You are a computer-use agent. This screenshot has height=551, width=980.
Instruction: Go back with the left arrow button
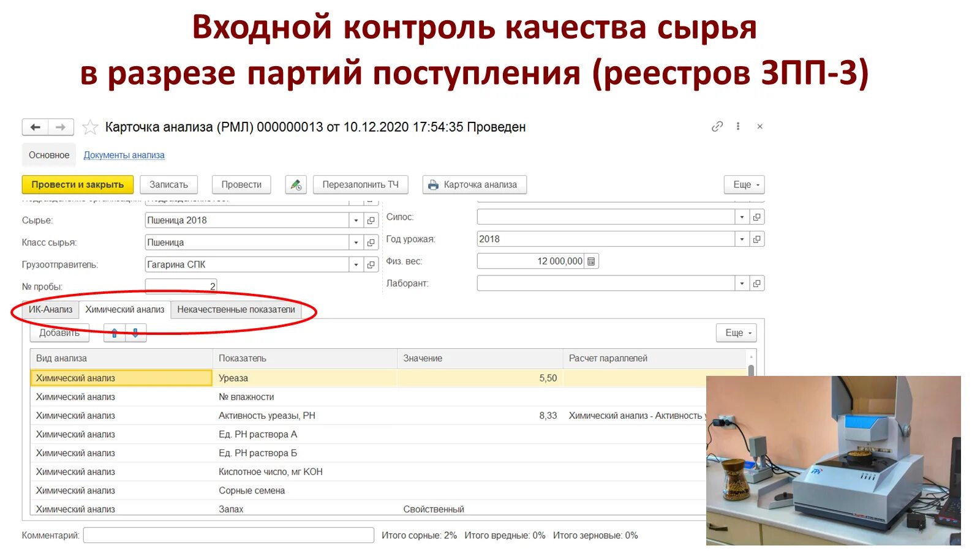coord(36,127)
